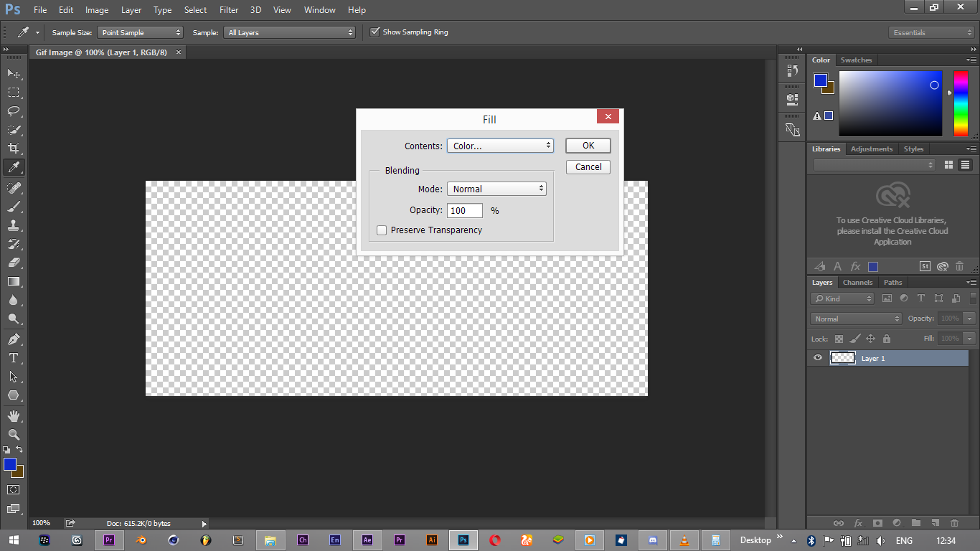980x551 pixels.
Task: Uncheck Show Sampling Ring option
Action: click(374, 32)
